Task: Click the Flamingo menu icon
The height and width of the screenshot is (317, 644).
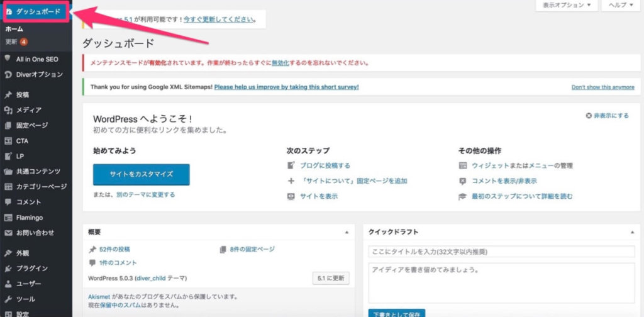Action: point(8,218)
